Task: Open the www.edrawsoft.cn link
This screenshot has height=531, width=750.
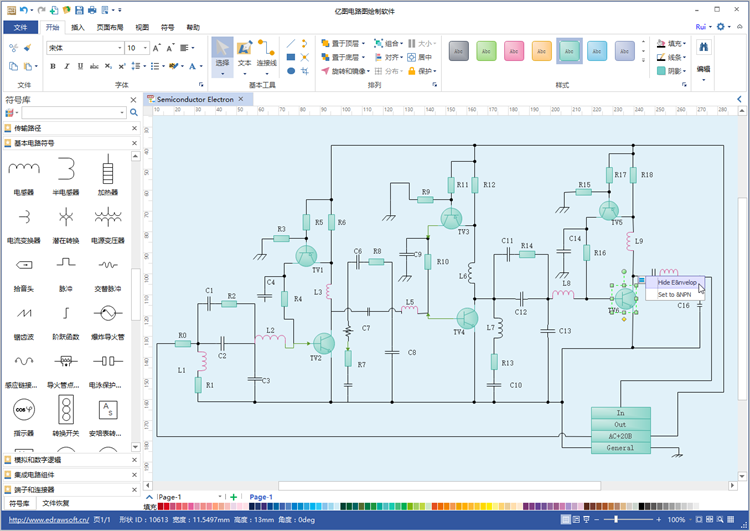Action: pos(49,520)
